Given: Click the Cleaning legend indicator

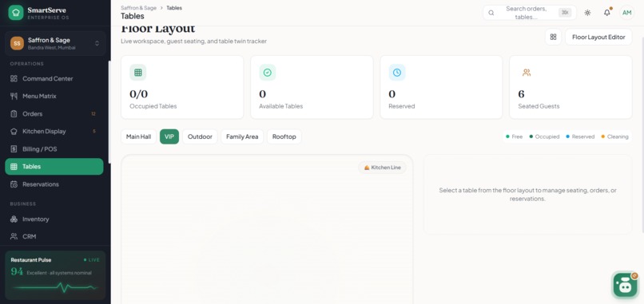Looking at the screenshot, I should 614,136.
